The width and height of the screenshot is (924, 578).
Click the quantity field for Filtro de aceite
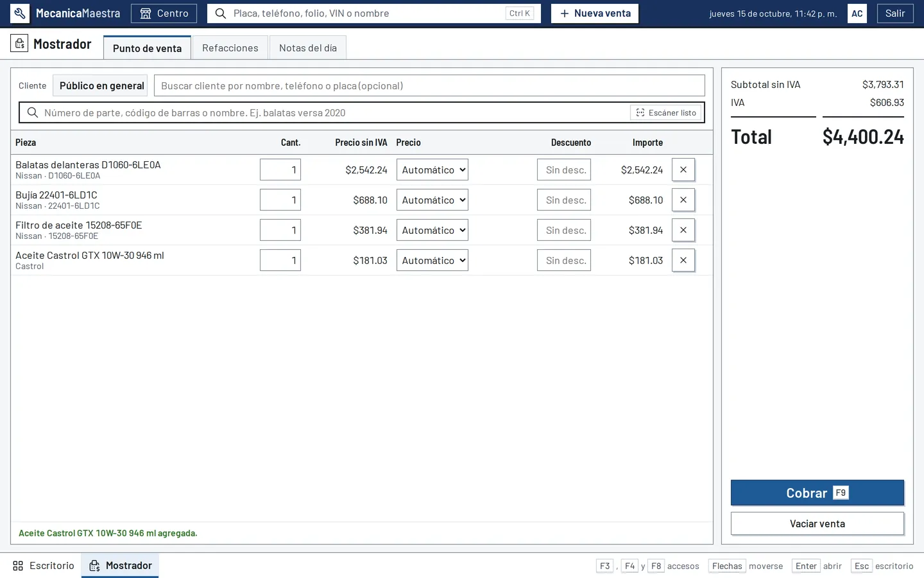coord(280,230)
